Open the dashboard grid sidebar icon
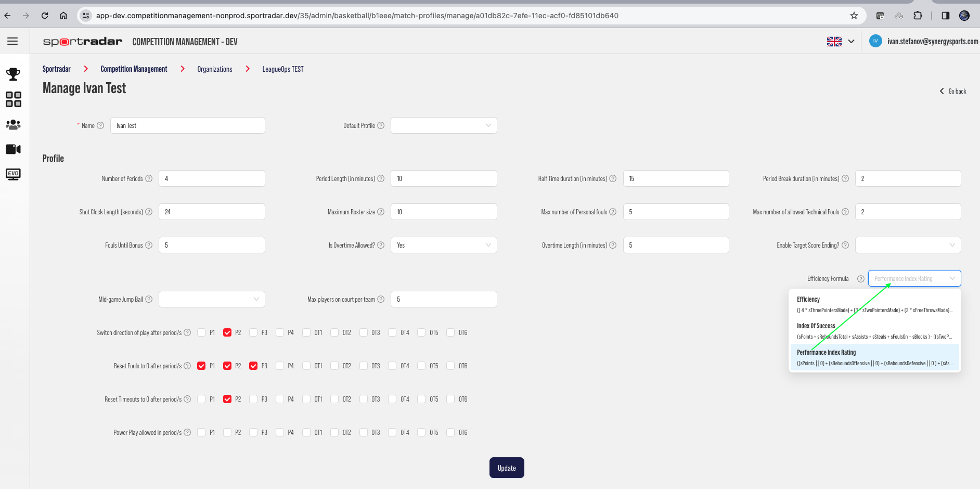The image size is (980, 489). pos(13,99)
